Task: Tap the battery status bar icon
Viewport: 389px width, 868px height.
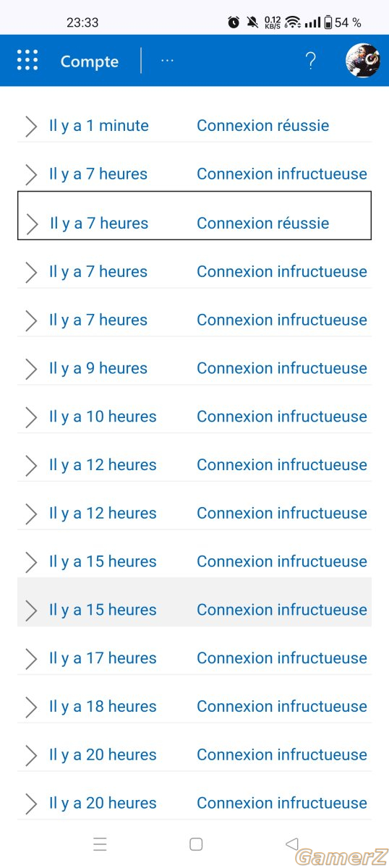Action: tap(328, 22)
